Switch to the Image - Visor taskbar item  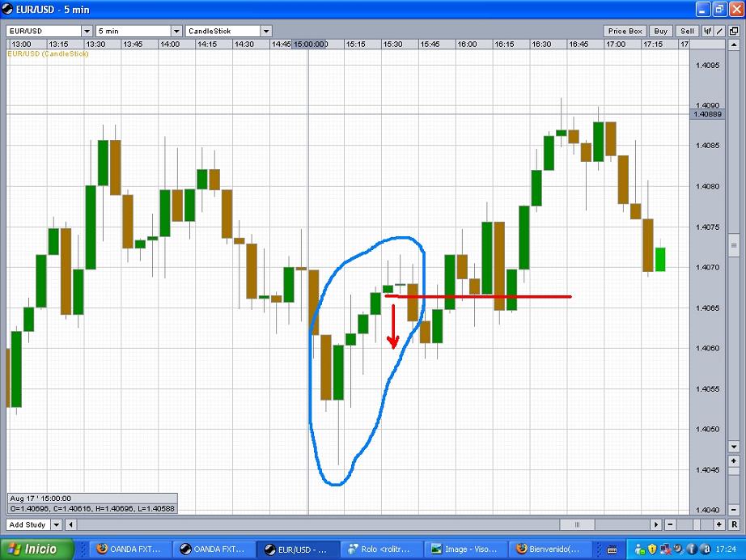[464, 549]
